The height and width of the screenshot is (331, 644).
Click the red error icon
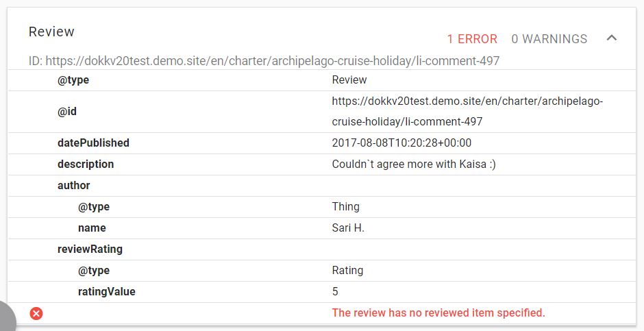(36, 314)
